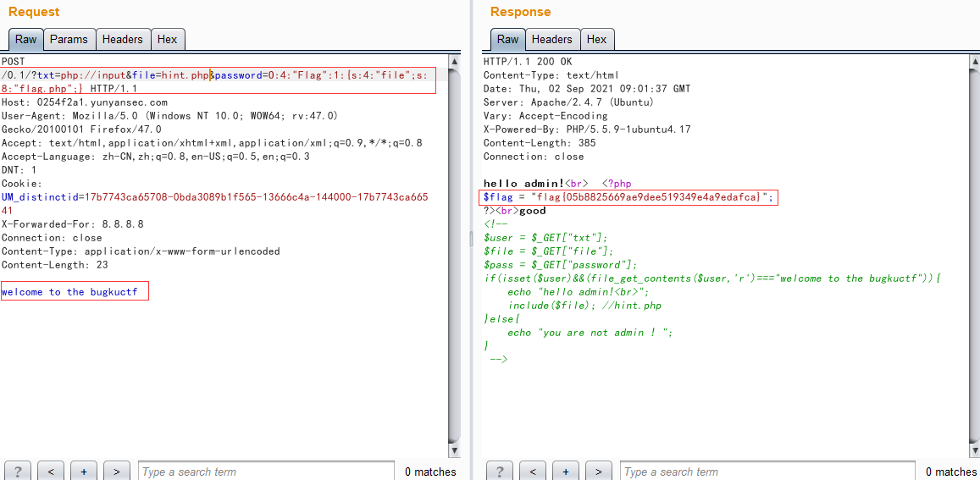Click the Request '0 matches' counter

click(x=430, y=472)
